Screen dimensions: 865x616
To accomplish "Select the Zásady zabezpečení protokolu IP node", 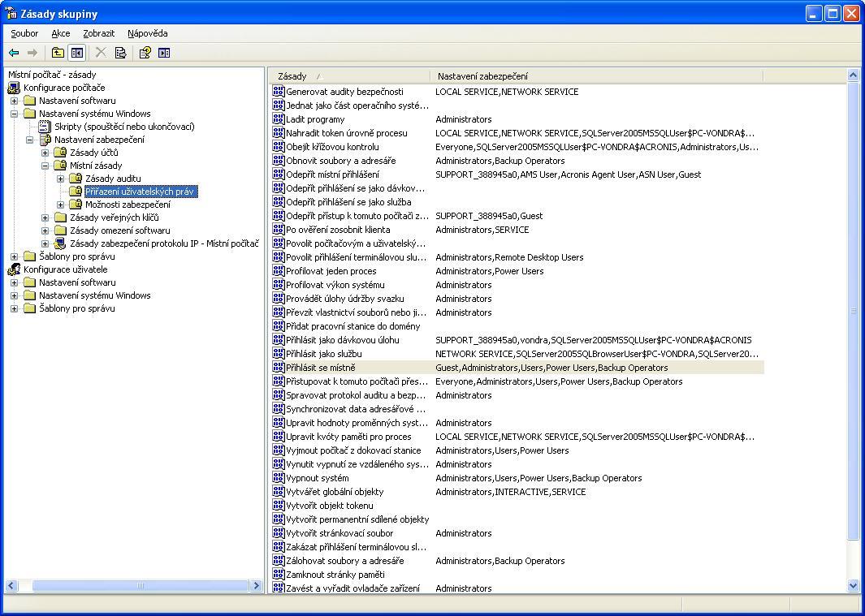I will (163, 243).
